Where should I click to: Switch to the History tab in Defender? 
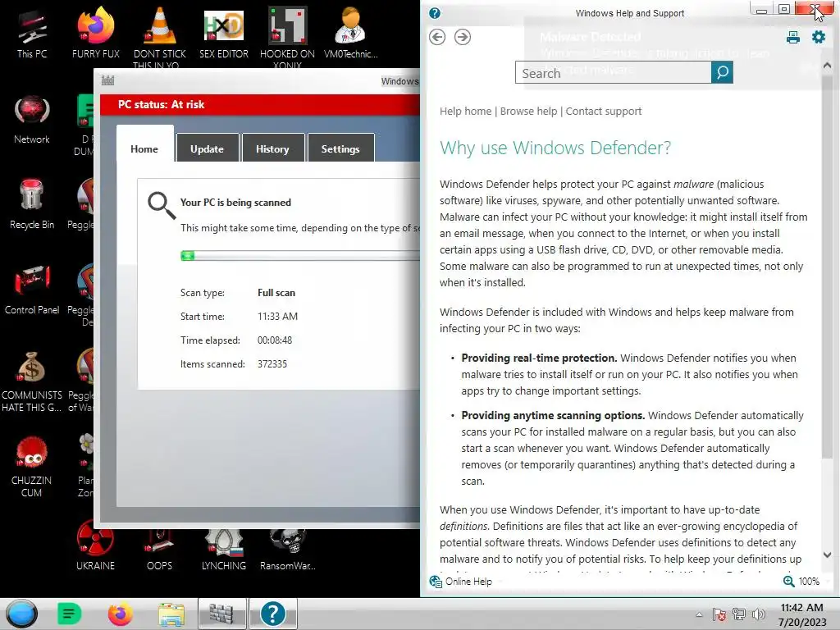[x=272, y=148]
